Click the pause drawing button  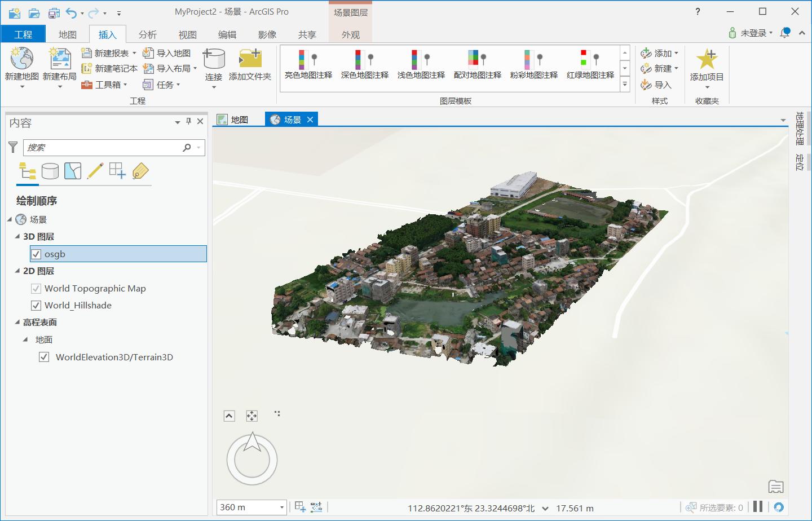(x=758, y=507)
